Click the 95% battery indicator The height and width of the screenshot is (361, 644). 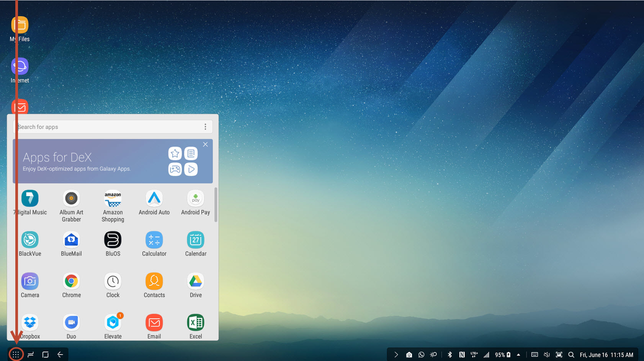(503, 355)
